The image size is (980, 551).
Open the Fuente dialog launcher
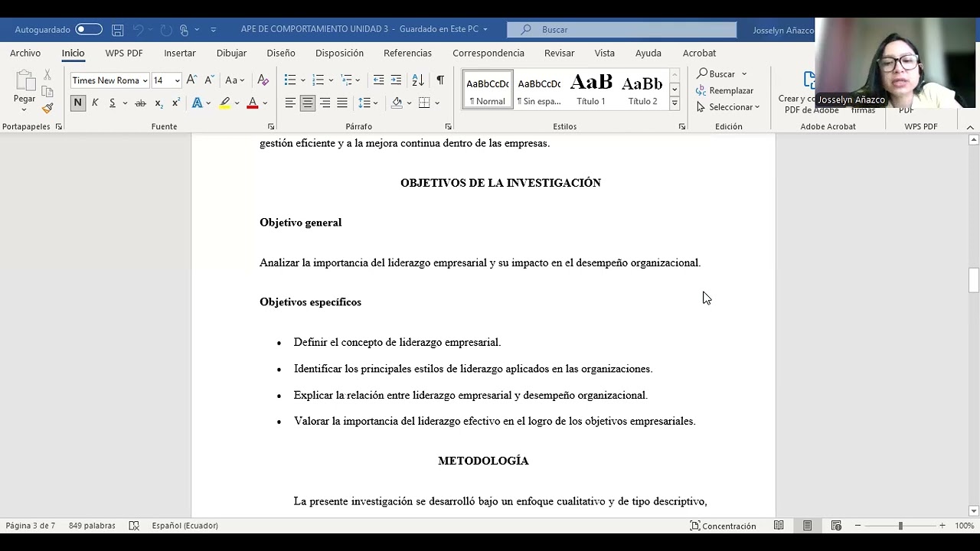(271, 127)
